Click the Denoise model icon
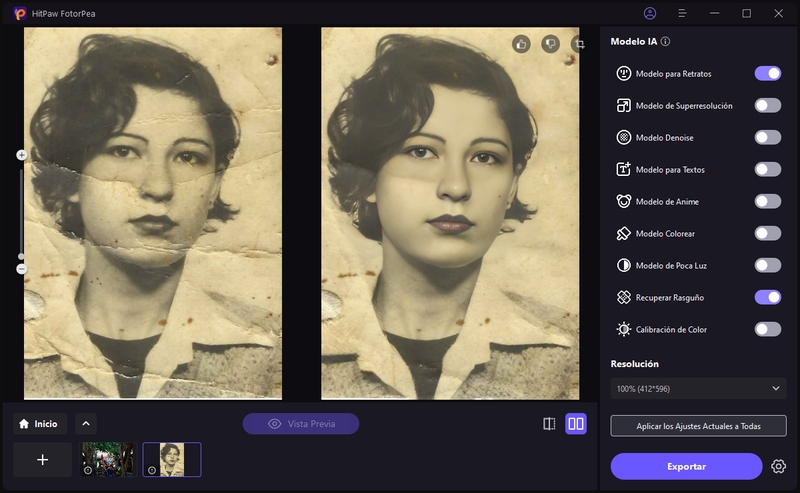Screen dimensions: 800x493 pyautogui.click(x=623, y=137)
